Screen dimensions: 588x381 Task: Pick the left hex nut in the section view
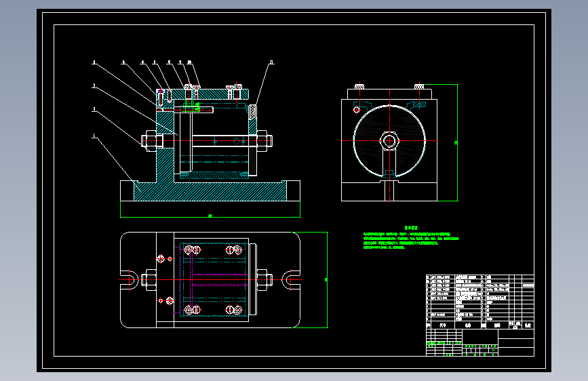[152, 141]
